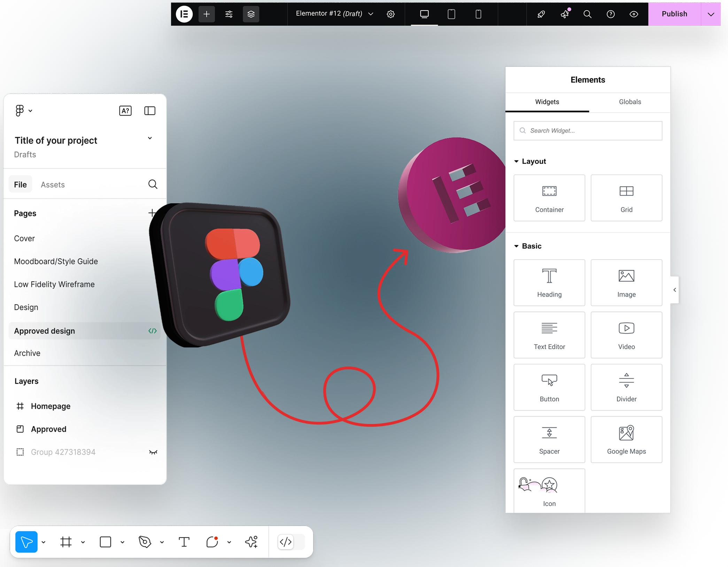The image size is (728, 567).
Task: Open the Finder search magnifier icon in top bar
Action: [x=587, y=14]
